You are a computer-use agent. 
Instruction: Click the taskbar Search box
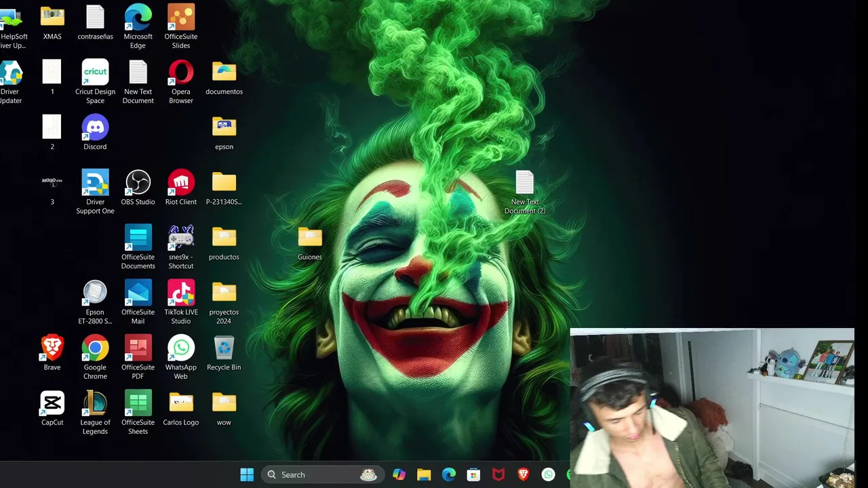tap(321, 474)
